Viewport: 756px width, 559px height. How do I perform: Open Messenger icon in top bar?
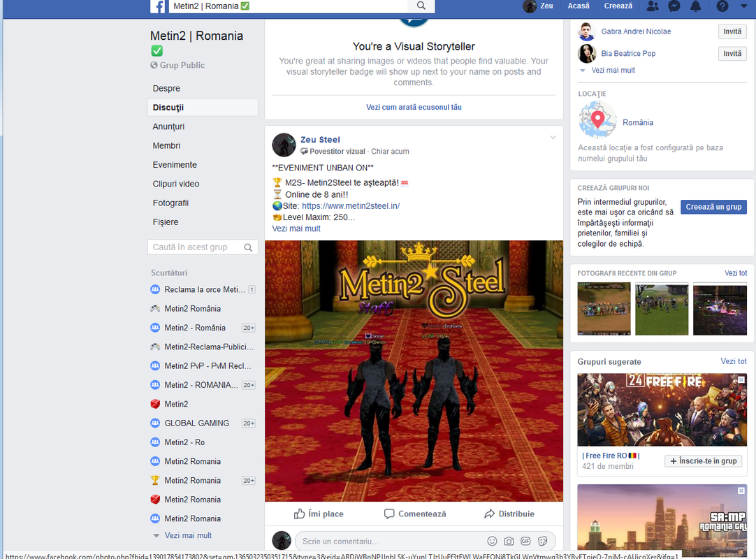point(674,6)
